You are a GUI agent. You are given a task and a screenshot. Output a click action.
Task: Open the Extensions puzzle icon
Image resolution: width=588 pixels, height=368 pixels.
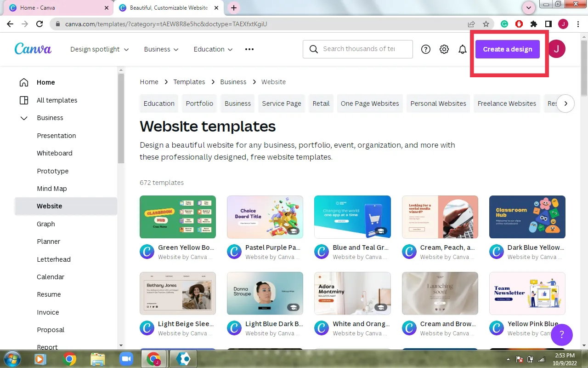[534, 24]
